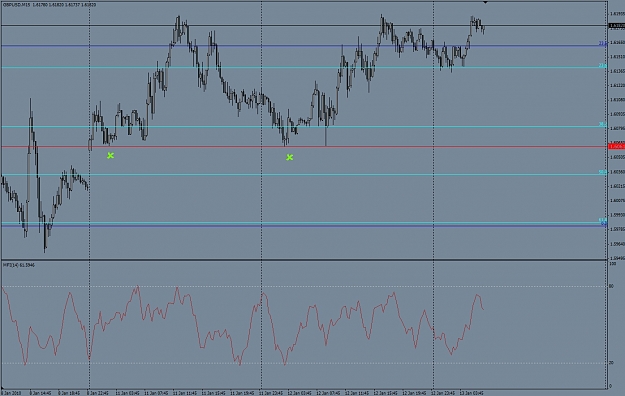The width and height of the screenshot is (625, 396).
Task: Select the 61.8 Fibonacci level label
Action: point(603,220)
